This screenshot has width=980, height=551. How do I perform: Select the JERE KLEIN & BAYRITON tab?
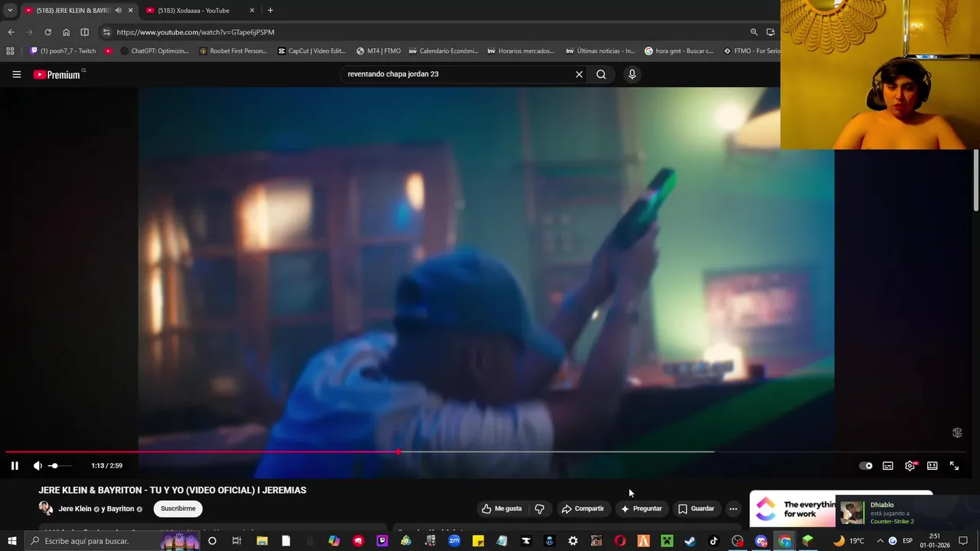67,11
